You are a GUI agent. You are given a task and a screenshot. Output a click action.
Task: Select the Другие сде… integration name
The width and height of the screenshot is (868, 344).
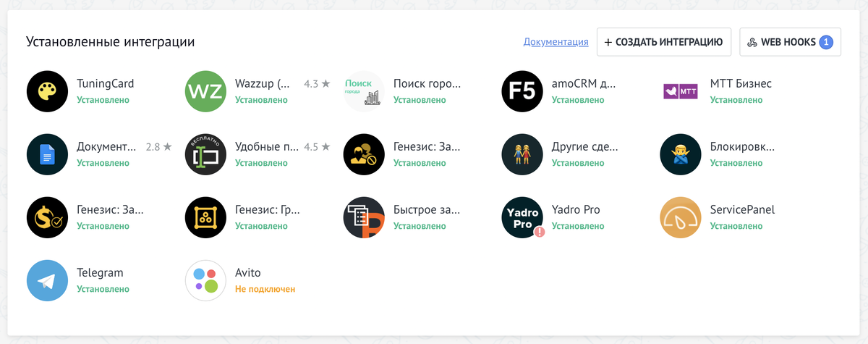585,146
